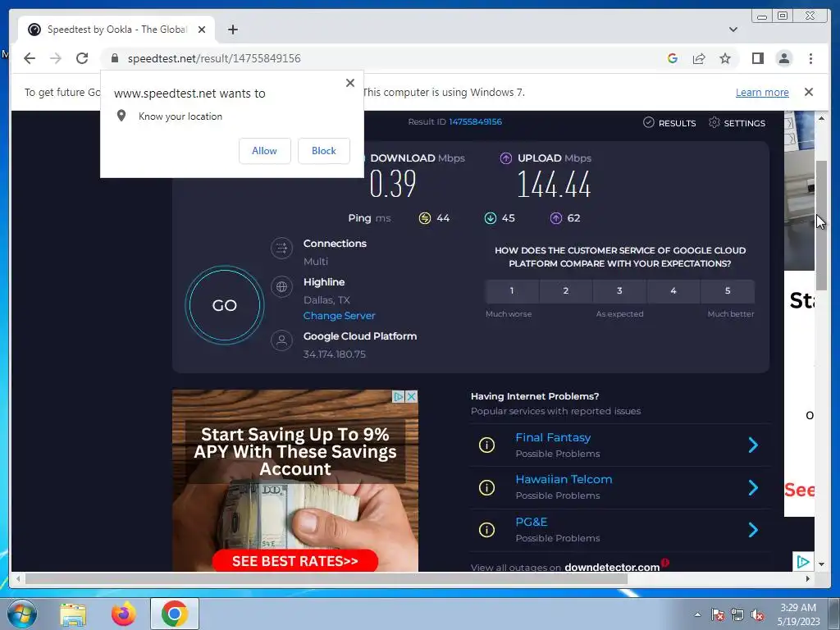Click the idle ping icon showing 44
This screenshot has height=630, width=840.
(x=425, y=218)
